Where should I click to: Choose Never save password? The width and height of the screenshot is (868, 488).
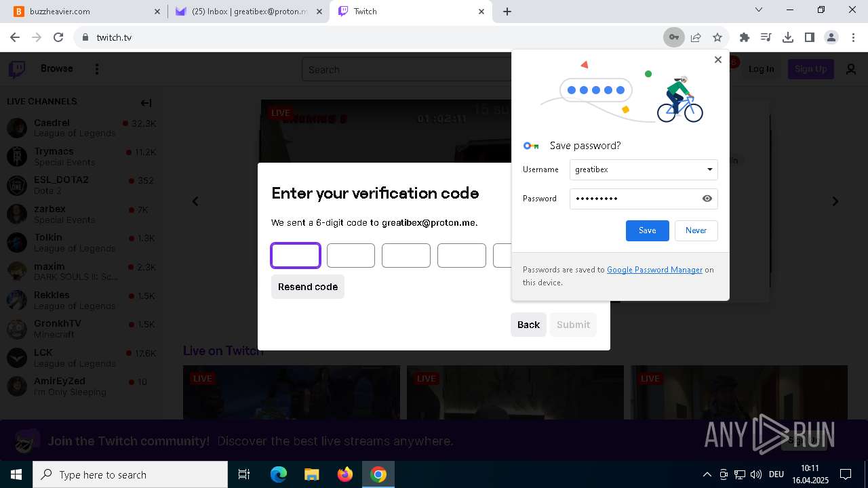coord(696,230)
